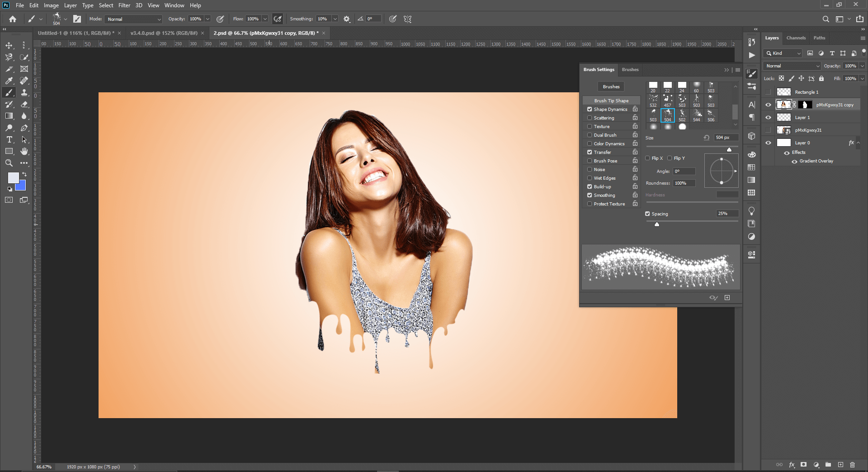Open the Filter menu

[124, 5]
